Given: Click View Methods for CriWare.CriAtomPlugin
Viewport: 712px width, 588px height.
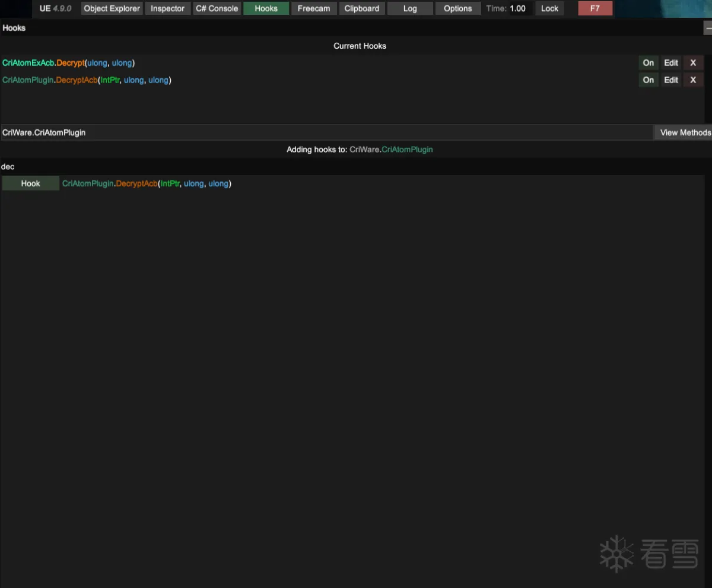Looking at the screenshot, I should click(685, 132).
